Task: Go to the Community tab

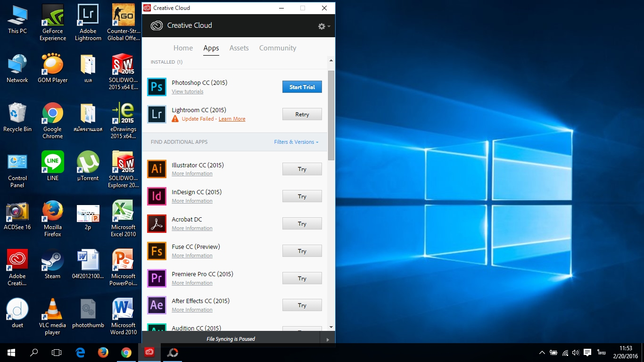Action: click(x=278, y=48)
